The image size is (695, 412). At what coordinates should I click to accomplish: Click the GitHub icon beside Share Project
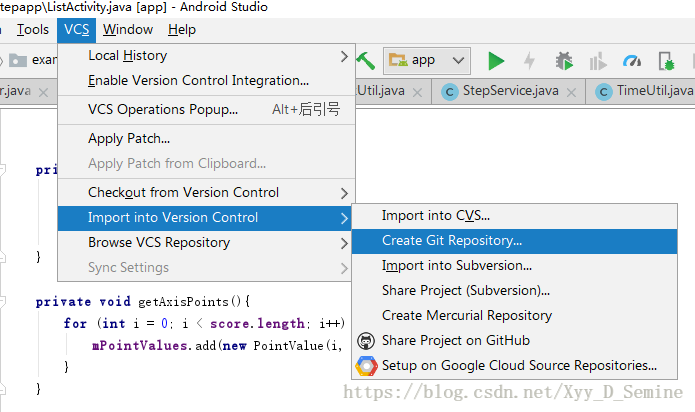point(367,341)
